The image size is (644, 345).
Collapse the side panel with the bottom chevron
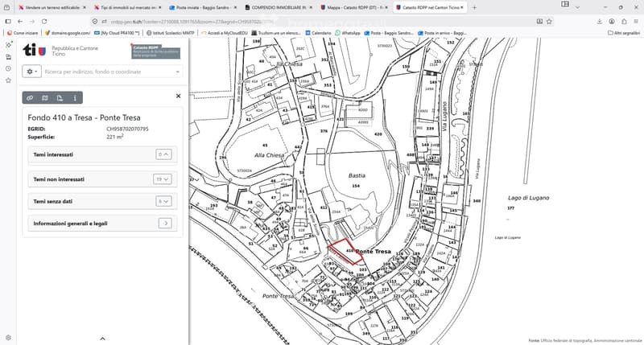click(x=103, y=339)
